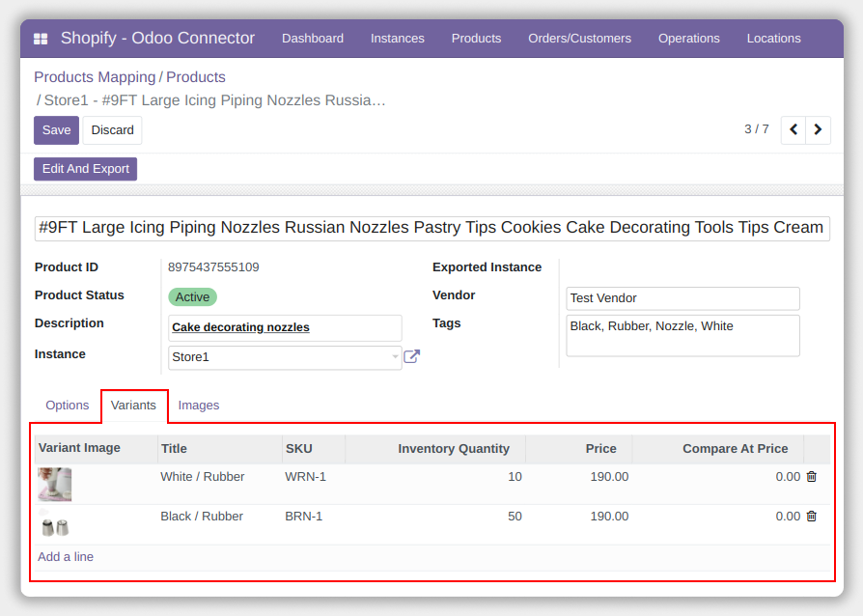
Task: Click the 3 / 7 pager counter
Action: click(x=757, y=129)
